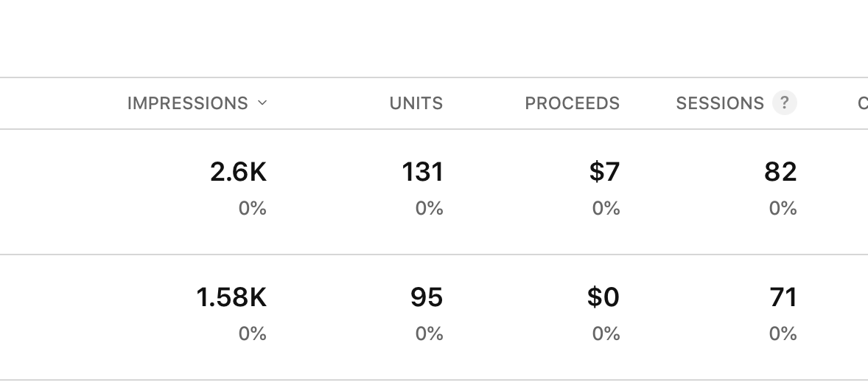Sort by the Units column header

coord(416,103)
